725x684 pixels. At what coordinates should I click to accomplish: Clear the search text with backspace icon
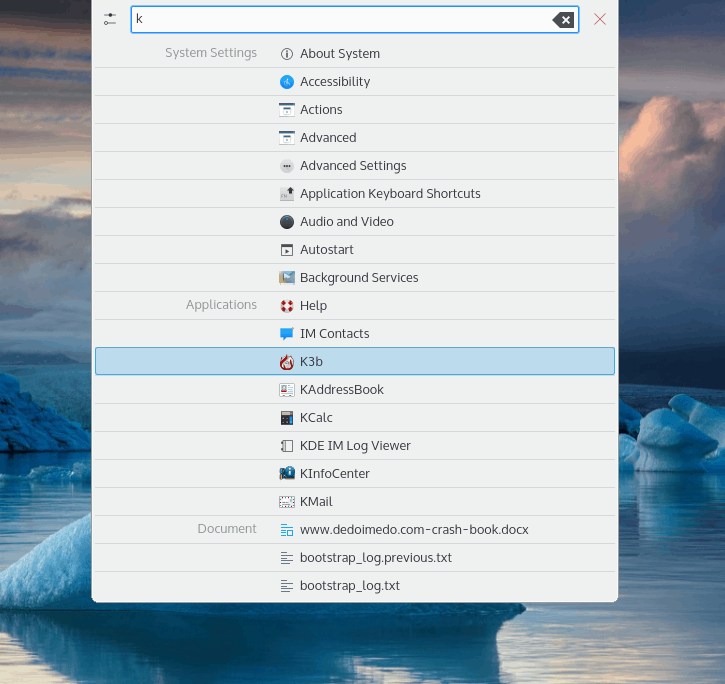tap(563, 20)
